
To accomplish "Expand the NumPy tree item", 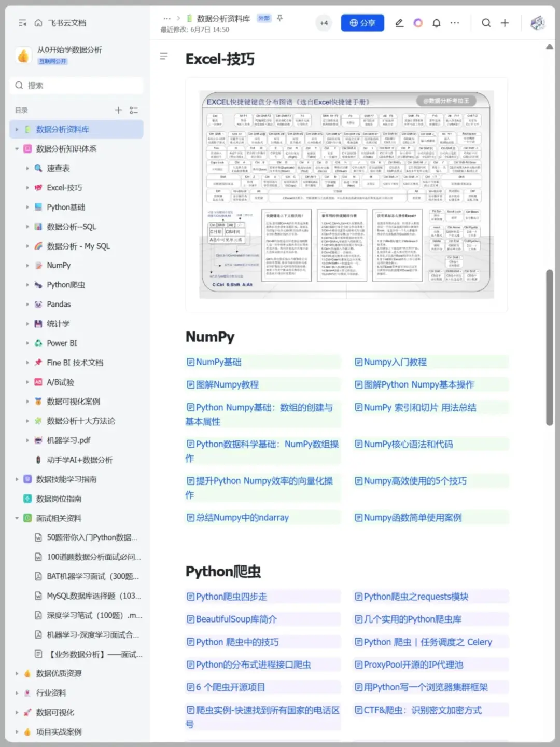I will point(27,265).
